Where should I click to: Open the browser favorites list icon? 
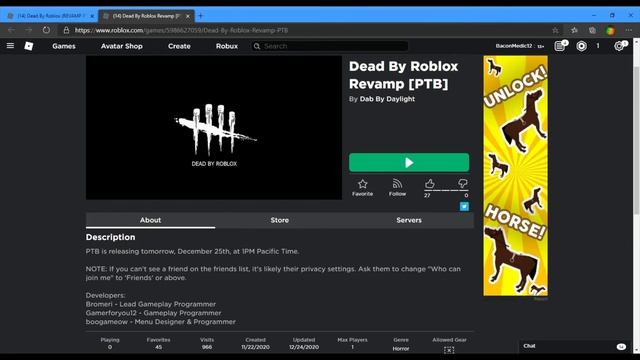574,30
